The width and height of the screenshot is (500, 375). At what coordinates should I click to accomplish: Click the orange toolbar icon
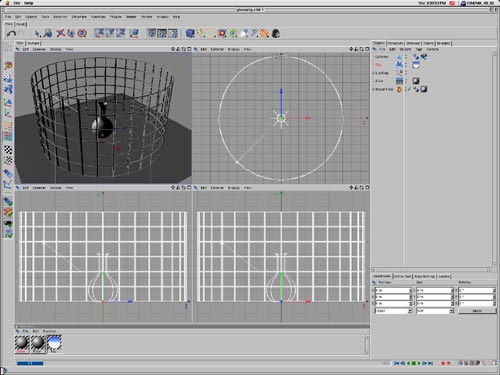[265, 33]
